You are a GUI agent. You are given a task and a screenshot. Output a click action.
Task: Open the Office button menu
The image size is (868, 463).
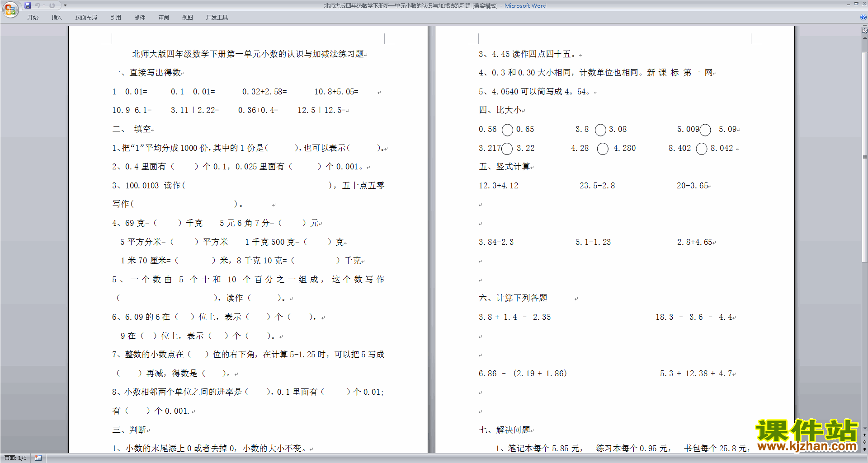point(10,9)
